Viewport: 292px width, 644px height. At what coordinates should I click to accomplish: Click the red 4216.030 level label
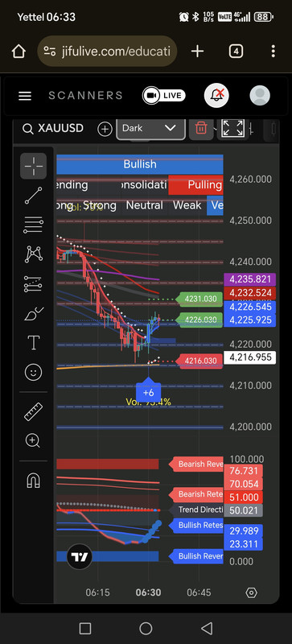[x=199, y=361]
